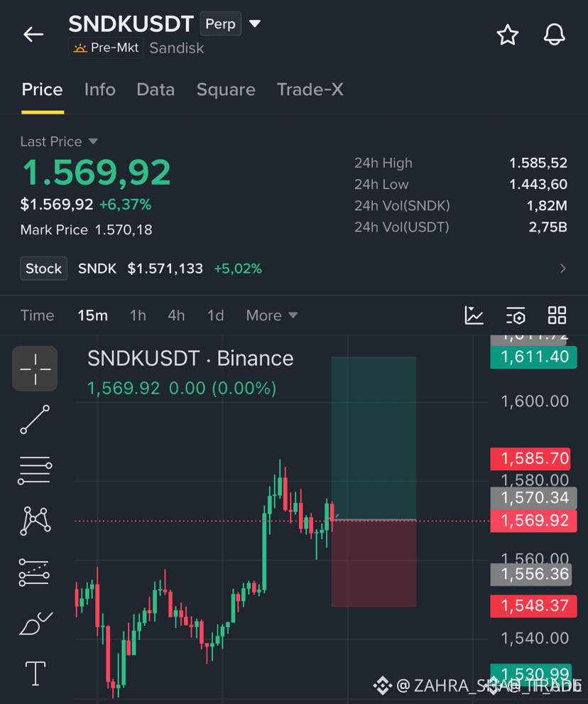Click the +6,37% change text
This screenshot has height=704, width=588.
click(x=125, y=205)
